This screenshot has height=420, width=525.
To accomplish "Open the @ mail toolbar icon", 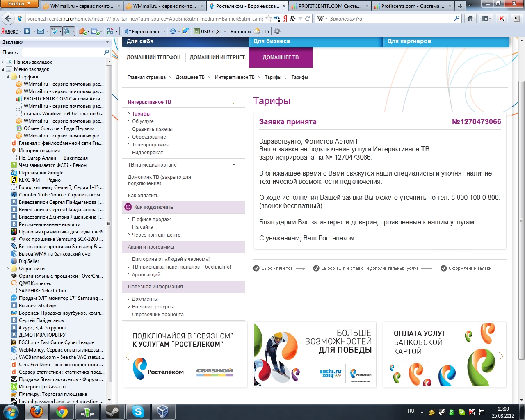I will (x=173, y=31).
